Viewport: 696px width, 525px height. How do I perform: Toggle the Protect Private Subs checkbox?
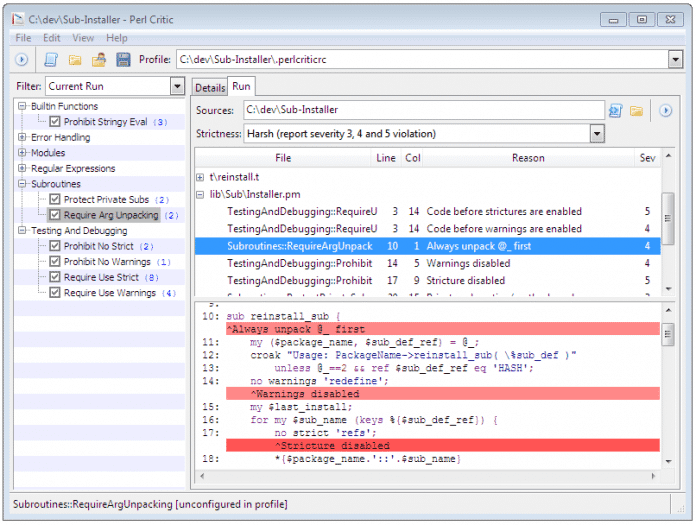(x=55, y=200)
